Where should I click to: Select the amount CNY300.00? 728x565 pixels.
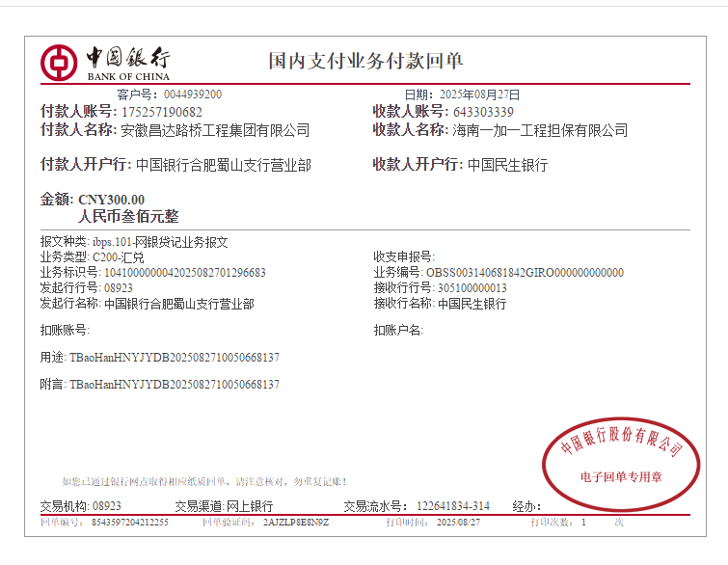click(111, 200)
